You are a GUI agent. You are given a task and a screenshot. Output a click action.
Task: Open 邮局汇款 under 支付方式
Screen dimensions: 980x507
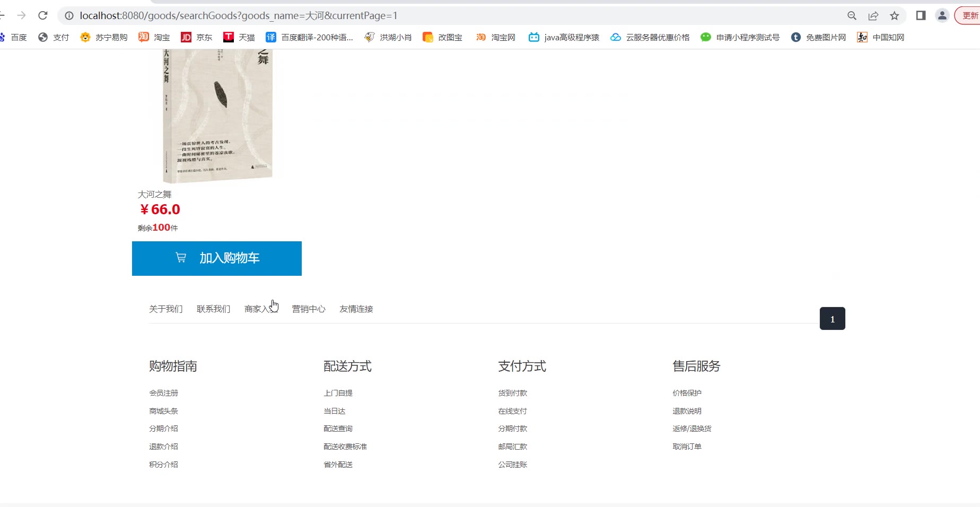(513, 447)
